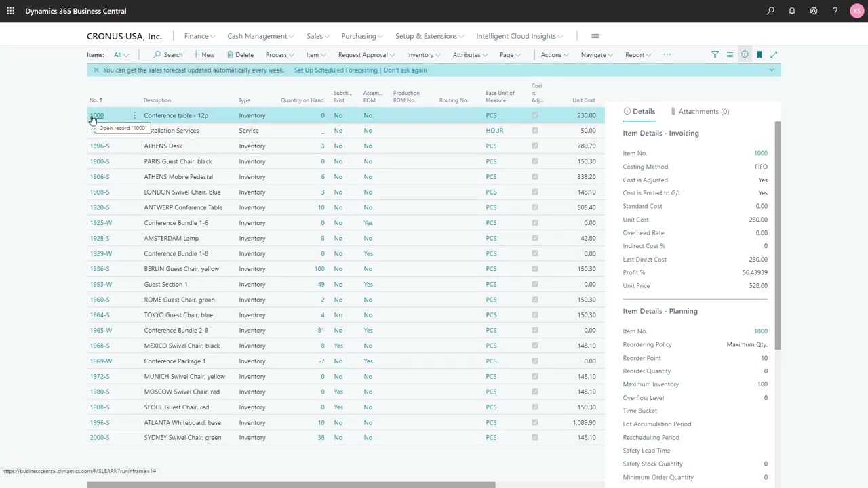The image size is (868, 488).
Task: Show more options for item 1000 row
Action: (x=134, y=115)
